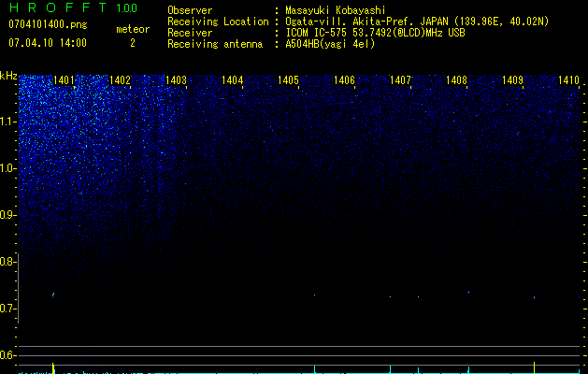Click the 1410 time marker

click(x=569, y=79)
